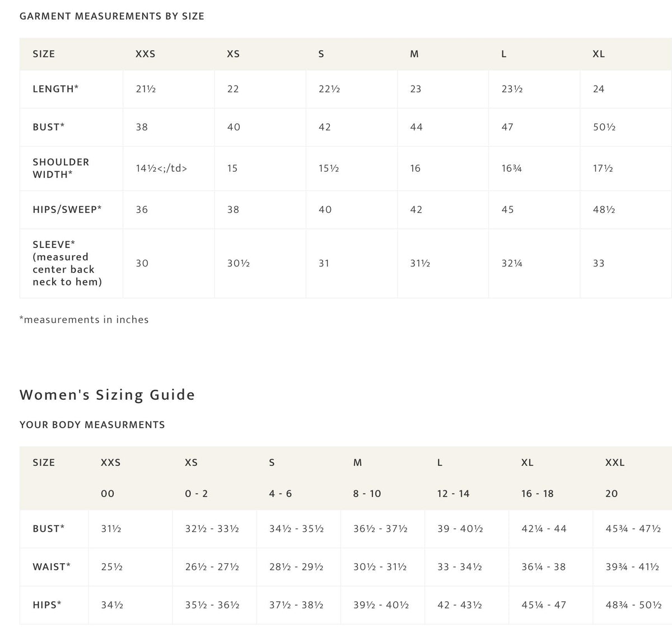Click the 16¾ shoulder width value
The width and height of the screenshot is (672, 632).
(511, 168)
